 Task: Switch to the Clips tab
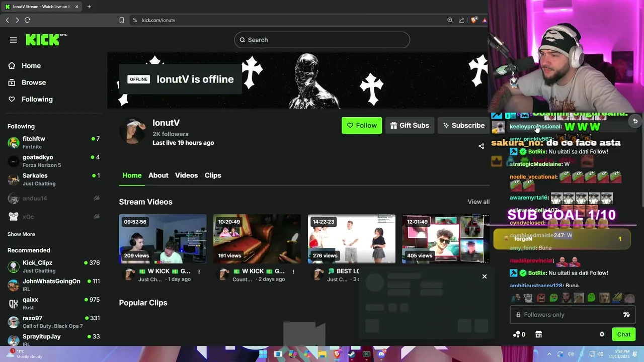[213, 175]
